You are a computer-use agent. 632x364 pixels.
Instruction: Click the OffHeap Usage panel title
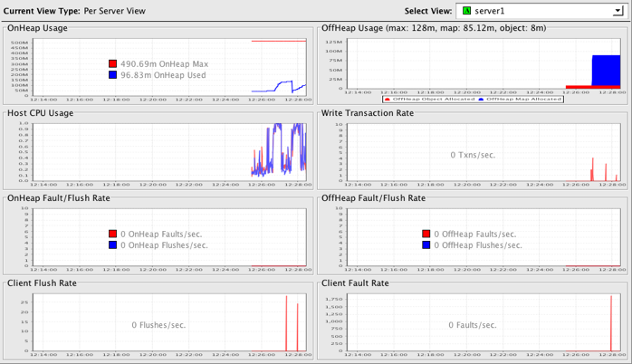[434, 28]
